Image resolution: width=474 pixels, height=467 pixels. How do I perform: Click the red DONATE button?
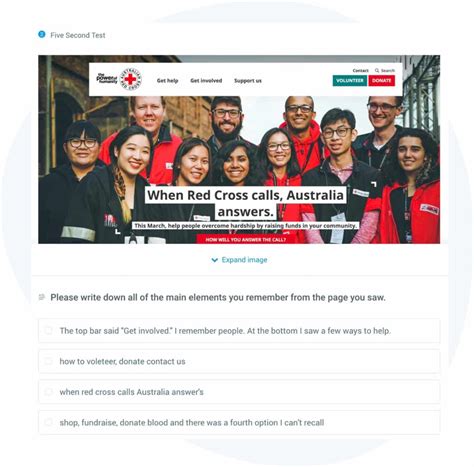point(382,81)
